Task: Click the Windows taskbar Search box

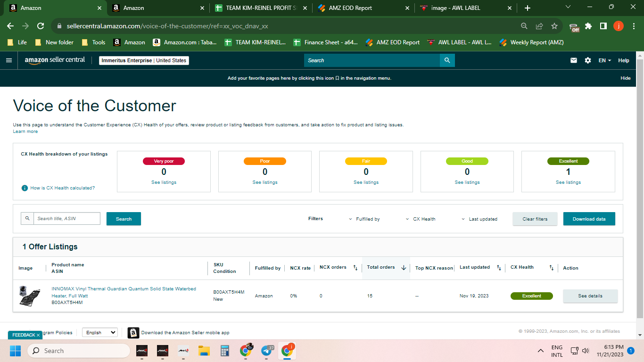Action: (x=78, y=351)
